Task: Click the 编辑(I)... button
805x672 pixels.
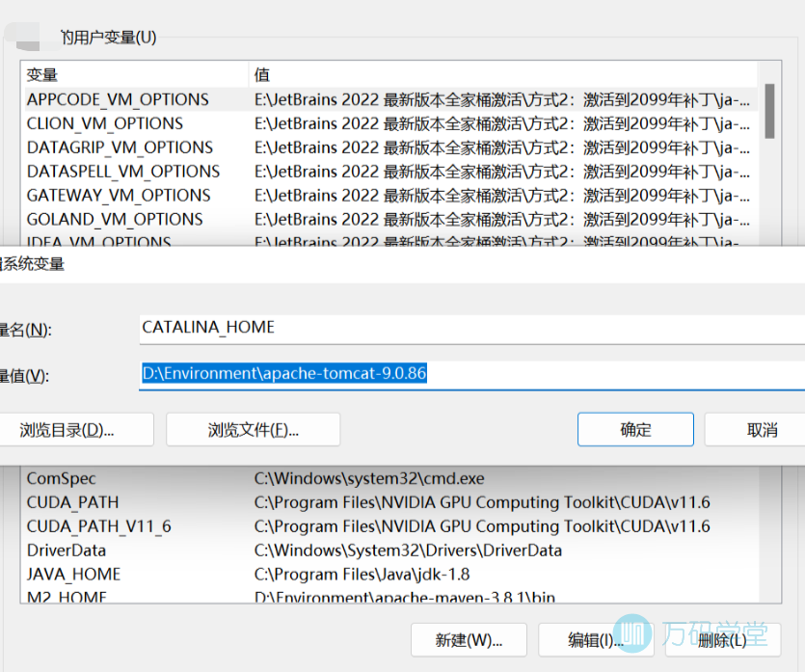Action: [x=595, y=640]
